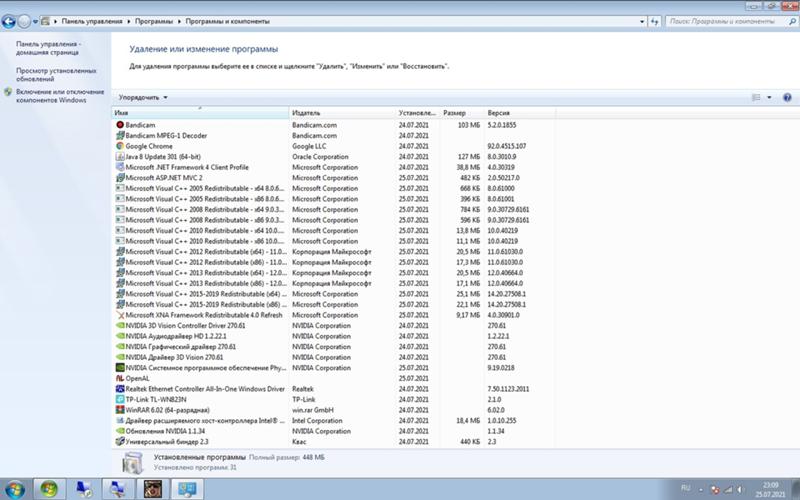Click the Forward navigation arrow button
The height and width of the screenshot is (500, 800).
click(x=24, y=21)
